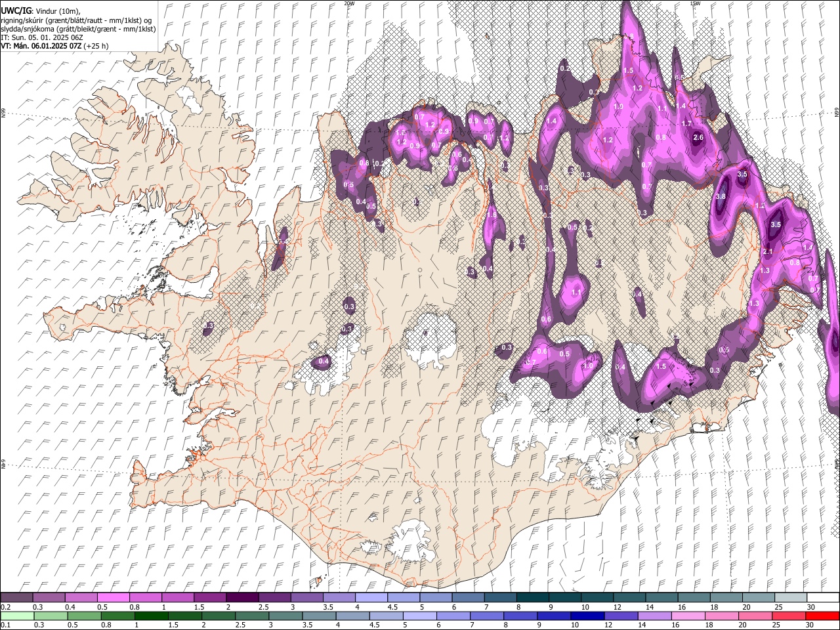840x630 pixels.
Task: Click the '2.1' precipitation value on the map
Action: tap(768, 252)
